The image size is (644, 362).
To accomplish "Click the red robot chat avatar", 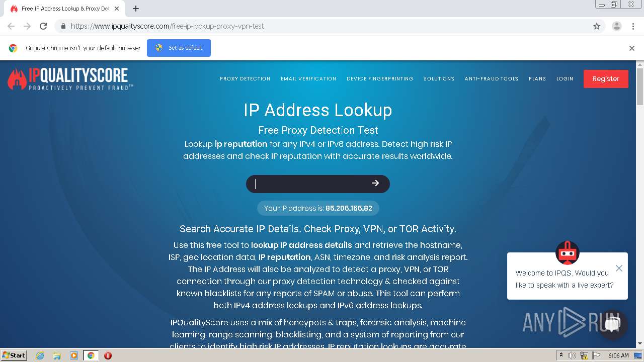I will (568, 252).
